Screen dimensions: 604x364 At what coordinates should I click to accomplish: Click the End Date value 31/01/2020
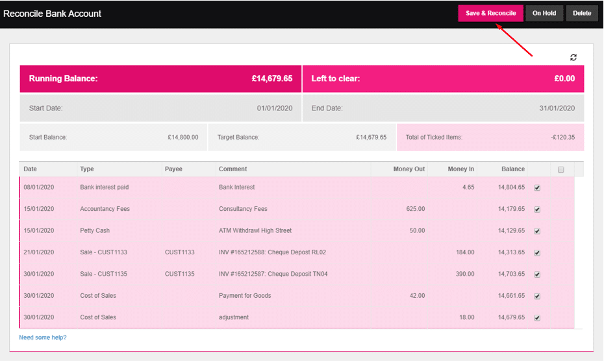557,108
